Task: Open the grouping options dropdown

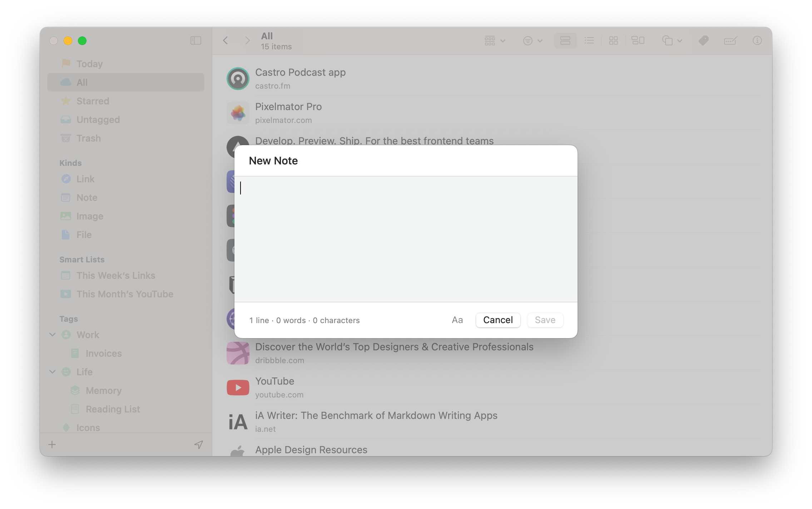Action: (495, 41)
